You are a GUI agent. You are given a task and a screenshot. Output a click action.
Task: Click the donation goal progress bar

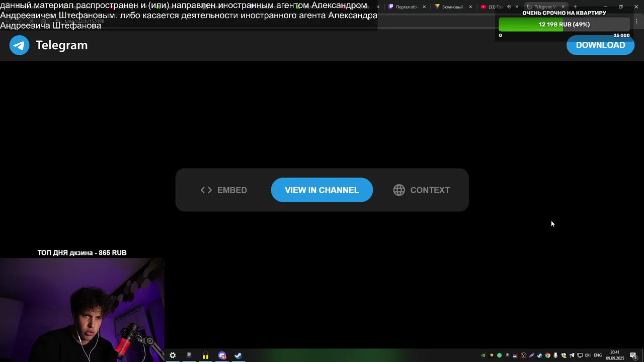coord(564,25)
